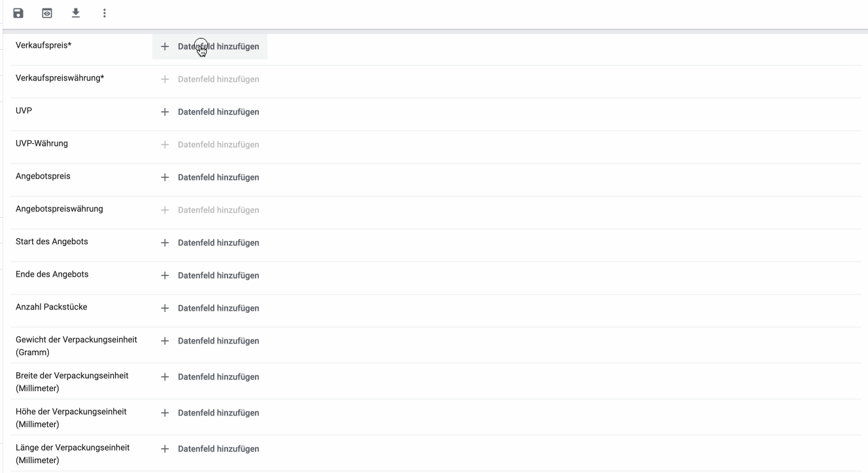Add data field for Höhe der Verpackungseinheit

coord(210,413)
